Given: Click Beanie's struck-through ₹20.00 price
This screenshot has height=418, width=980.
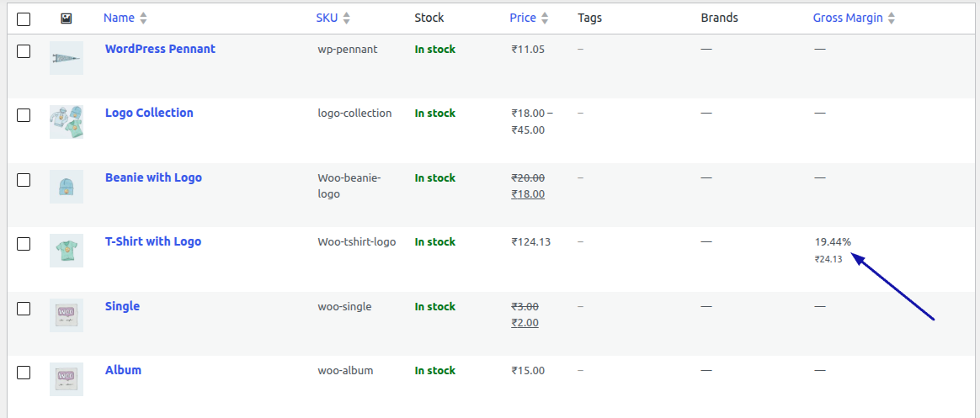Looking at the screenshot, I should coord(528,178).
